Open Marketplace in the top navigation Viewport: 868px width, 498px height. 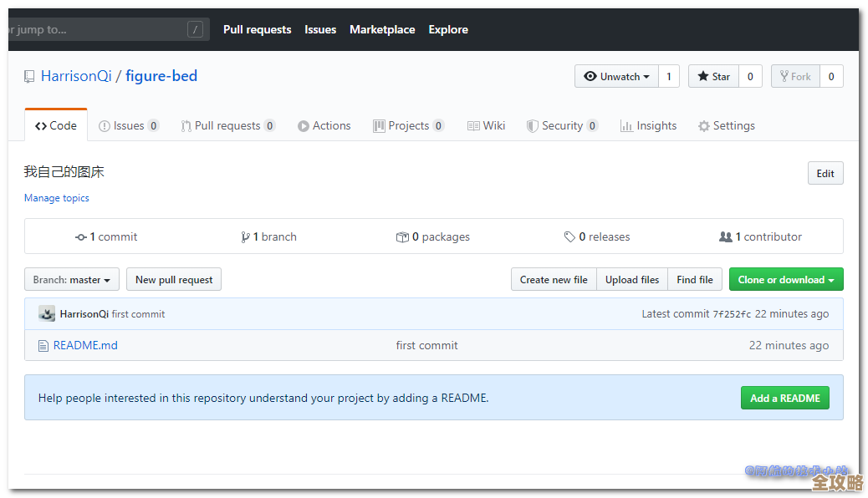[x=382, y=29]
